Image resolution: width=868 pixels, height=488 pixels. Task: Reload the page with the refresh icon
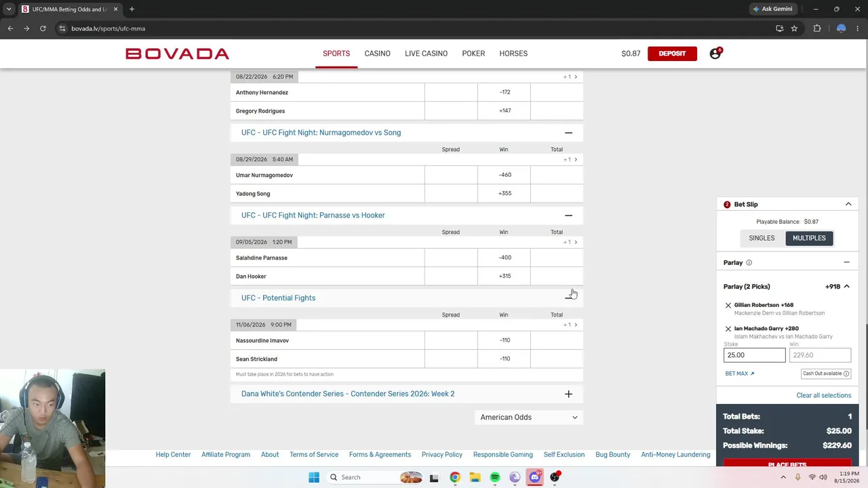(x=43, y=28)
